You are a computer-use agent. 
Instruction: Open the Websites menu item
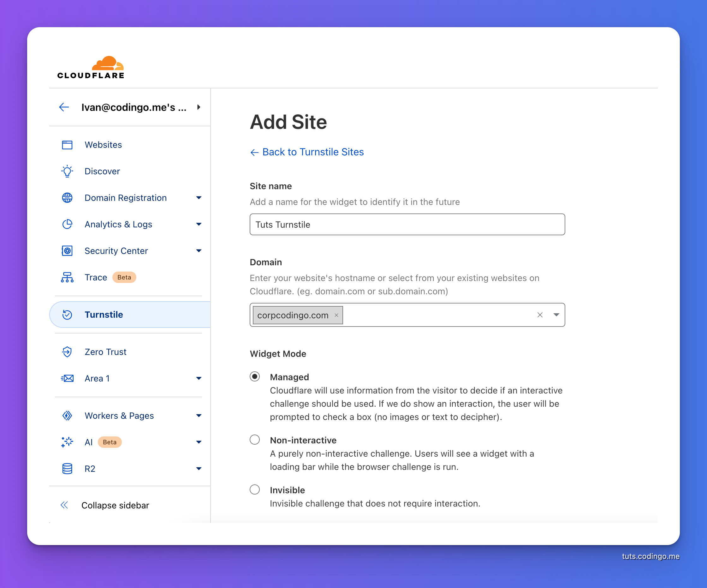click(130, 145)
